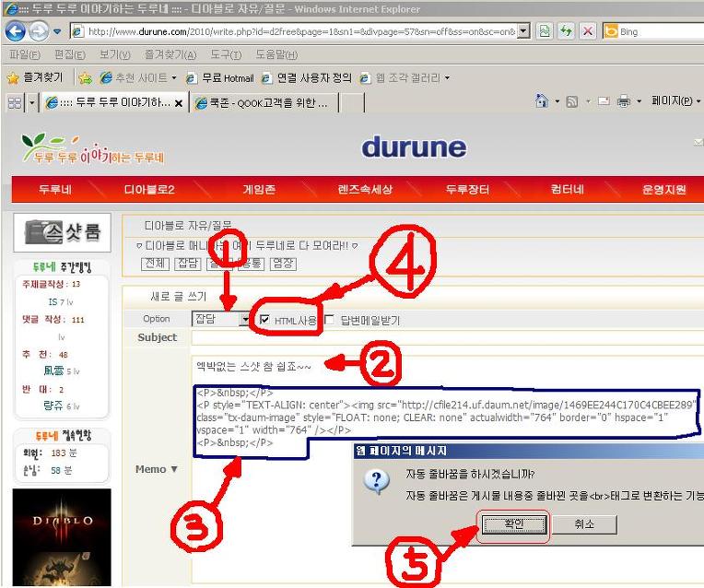Screen dimensions: 704x588
Task: Click the Bing search provider icon
Action: tap(611, 31)
